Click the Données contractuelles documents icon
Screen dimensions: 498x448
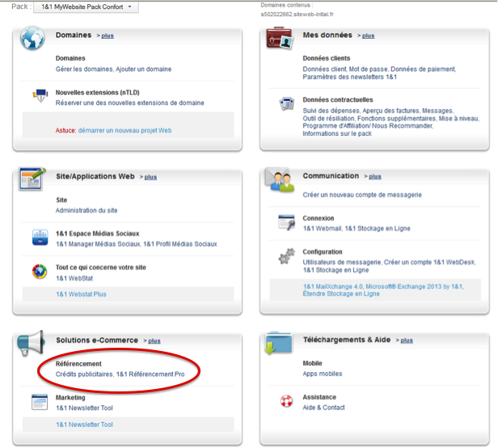coord(286,104)
